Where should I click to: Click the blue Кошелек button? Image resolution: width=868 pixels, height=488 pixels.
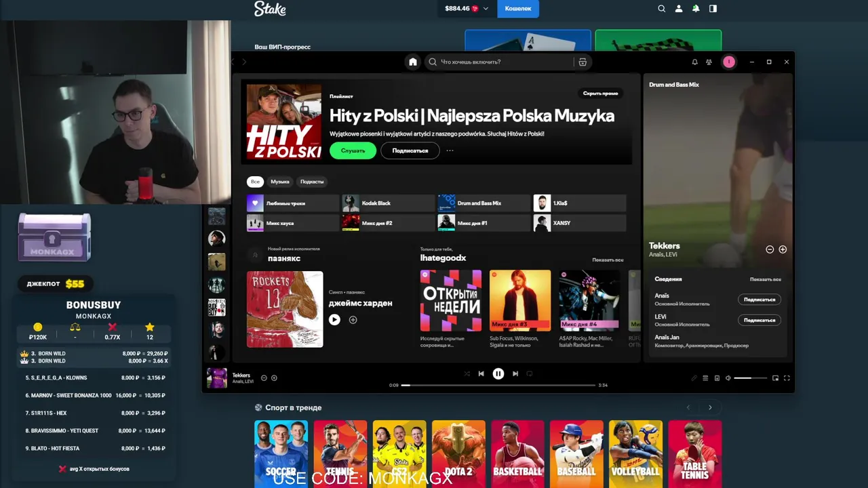518,9
